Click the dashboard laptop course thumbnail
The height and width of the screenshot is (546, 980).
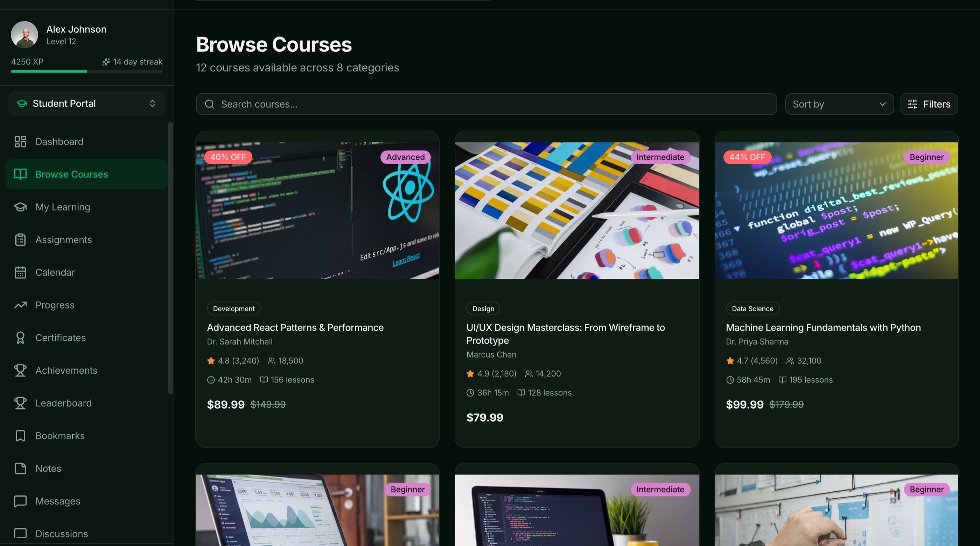tap(317, 510)
